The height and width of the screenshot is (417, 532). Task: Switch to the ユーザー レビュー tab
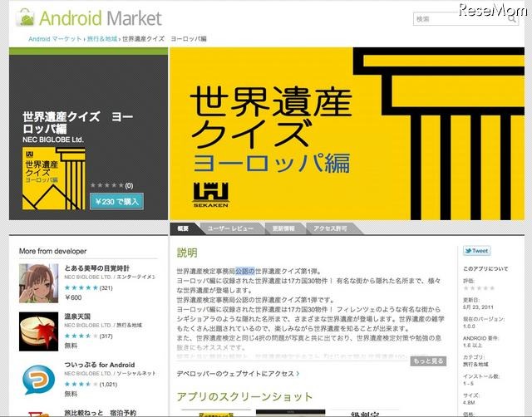[x=231, y=228]
